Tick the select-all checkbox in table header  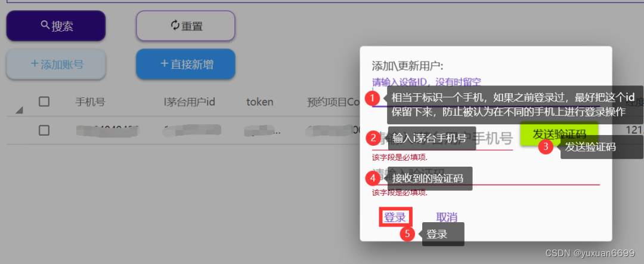pos(44,102)
